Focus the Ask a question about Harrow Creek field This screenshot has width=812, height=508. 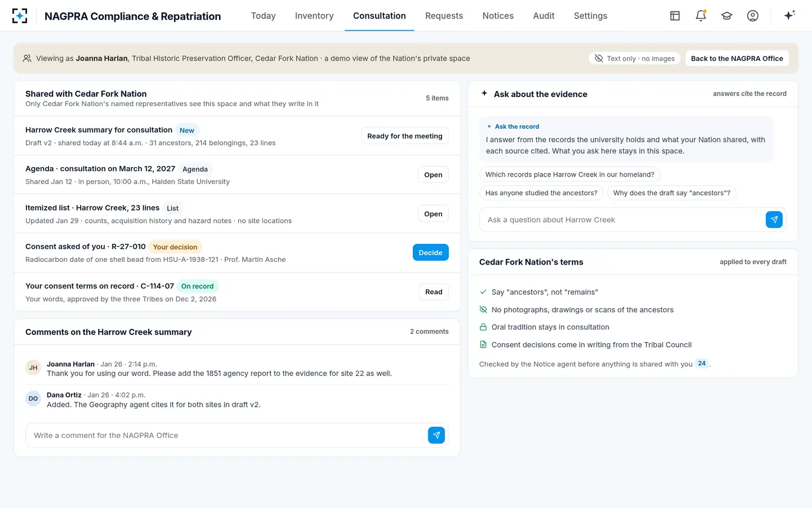623,220
